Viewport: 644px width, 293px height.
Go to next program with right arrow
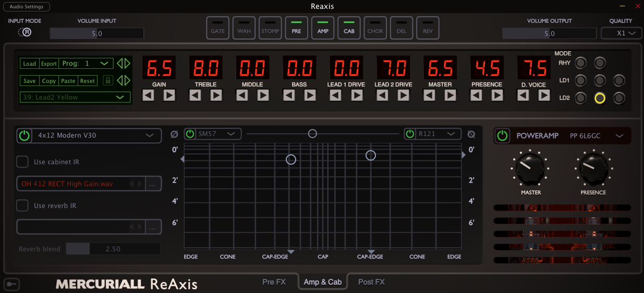[x=127, y=64]
